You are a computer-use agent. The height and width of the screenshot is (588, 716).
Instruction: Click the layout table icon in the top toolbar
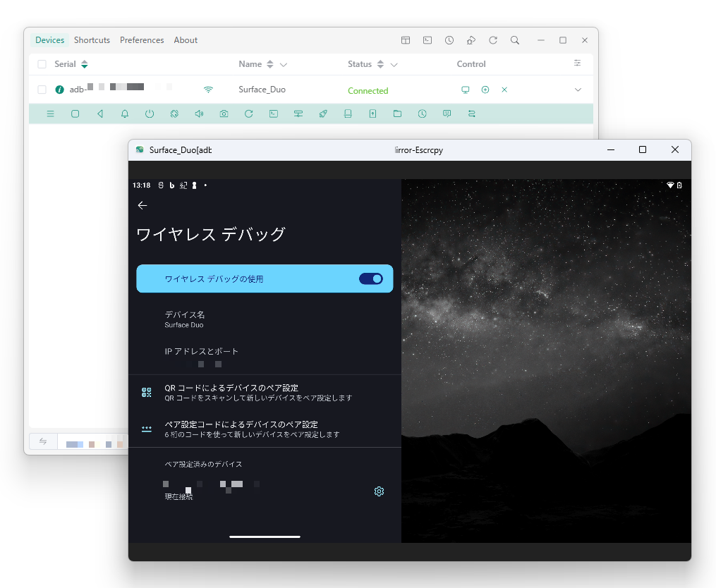(x=406, y=40)
